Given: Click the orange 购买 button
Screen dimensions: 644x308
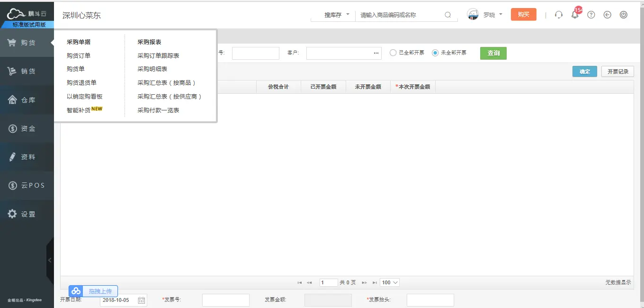Looking at the screenshot, I should [x=523, y=15].
